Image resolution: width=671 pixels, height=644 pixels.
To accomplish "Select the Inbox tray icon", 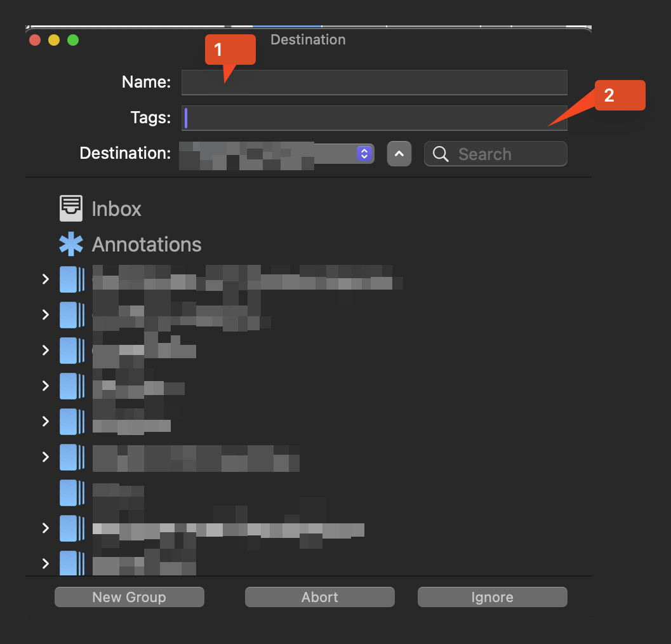I will pyautogui.click(x=71, y=208).
